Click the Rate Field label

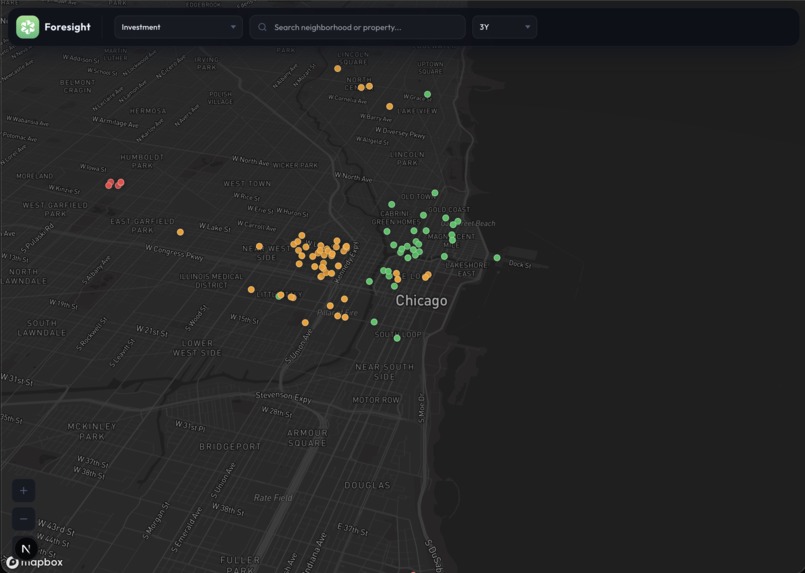[x=273, y=498]
